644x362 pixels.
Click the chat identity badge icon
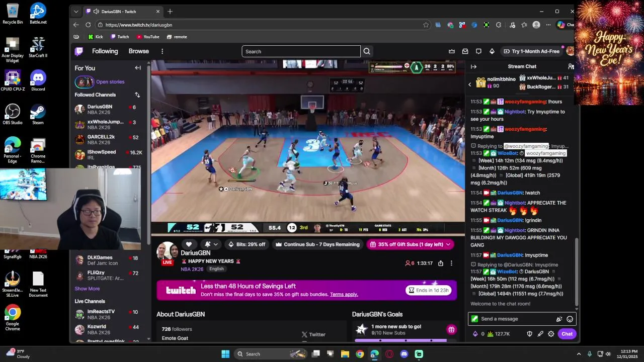point(474,319)
